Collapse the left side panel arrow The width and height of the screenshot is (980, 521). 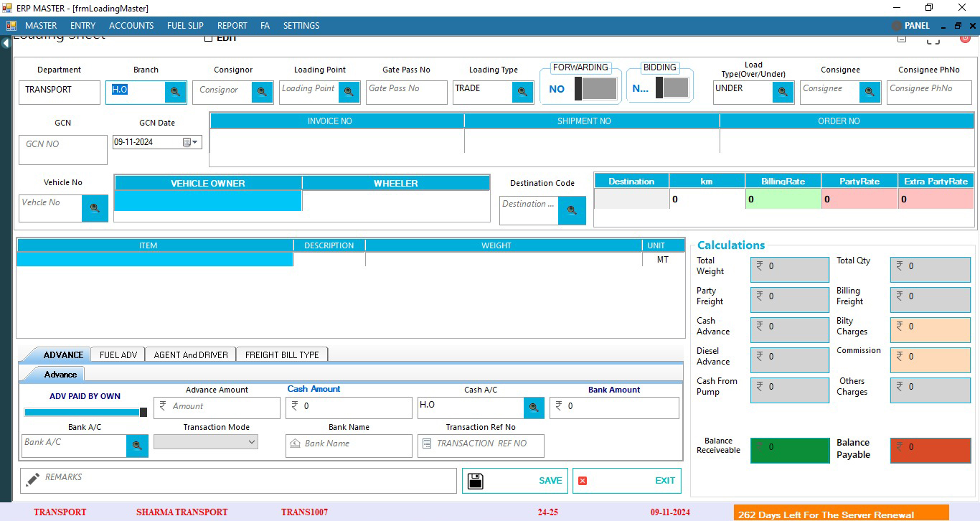[x=6, y=43]
